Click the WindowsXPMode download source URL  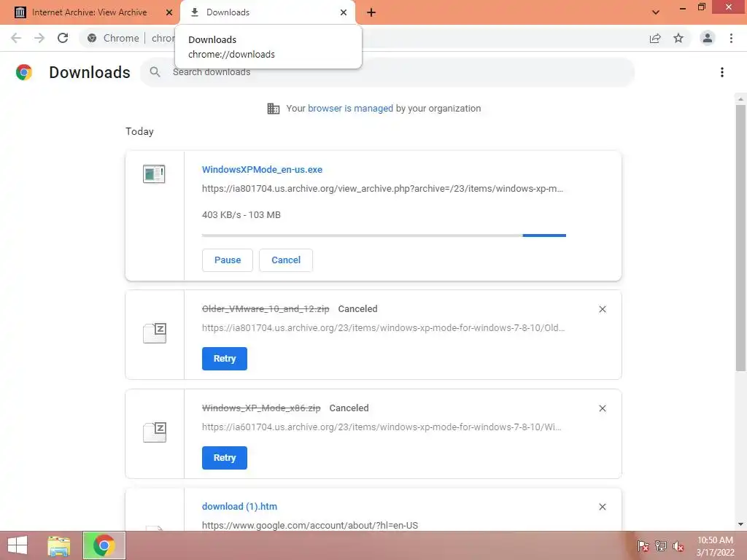click(x=382, y=189)
